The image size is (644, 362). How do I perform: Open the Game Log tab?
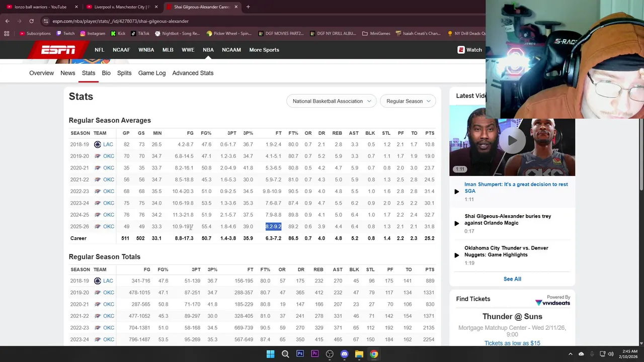pos(152,73)
